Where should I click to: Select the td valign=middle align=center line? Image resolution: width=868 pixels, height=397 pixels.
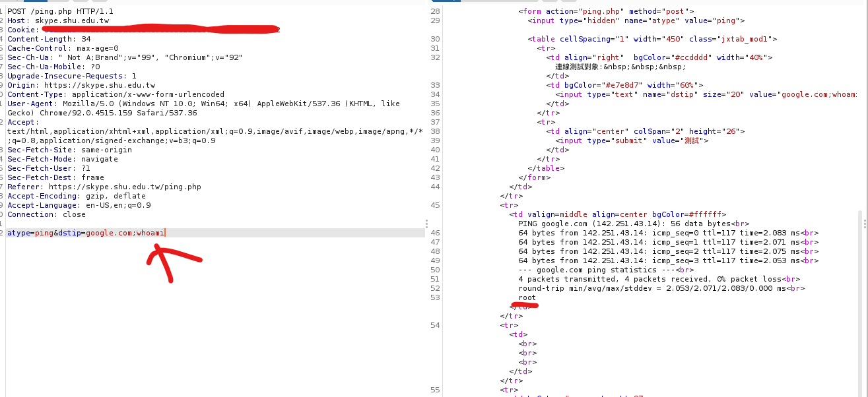pos(617,214)
